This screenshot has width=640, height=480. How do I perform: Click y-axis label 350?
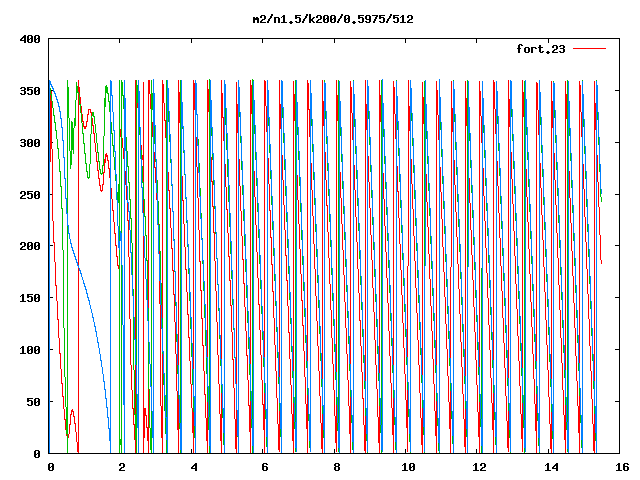pos(30,91)
